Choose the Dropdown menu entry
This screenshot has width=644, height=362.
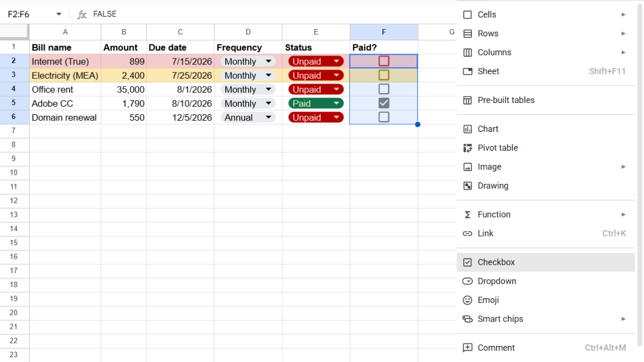tap(546, 281)
